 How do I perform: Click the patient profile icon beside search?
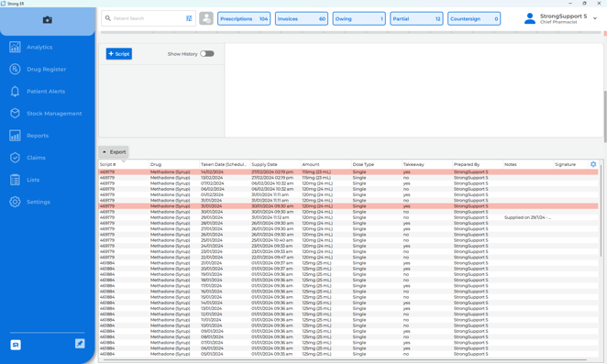(x=206, y=18)
